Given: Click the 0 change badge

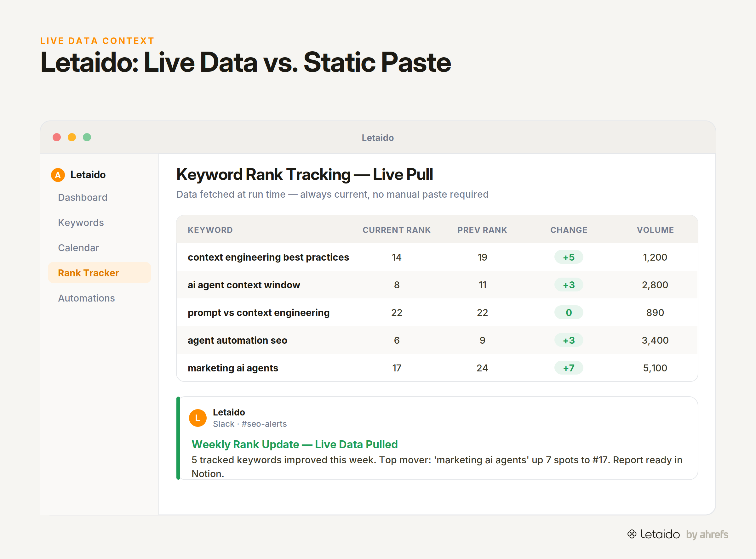Looking at the screenshot, I should (569, 313).
